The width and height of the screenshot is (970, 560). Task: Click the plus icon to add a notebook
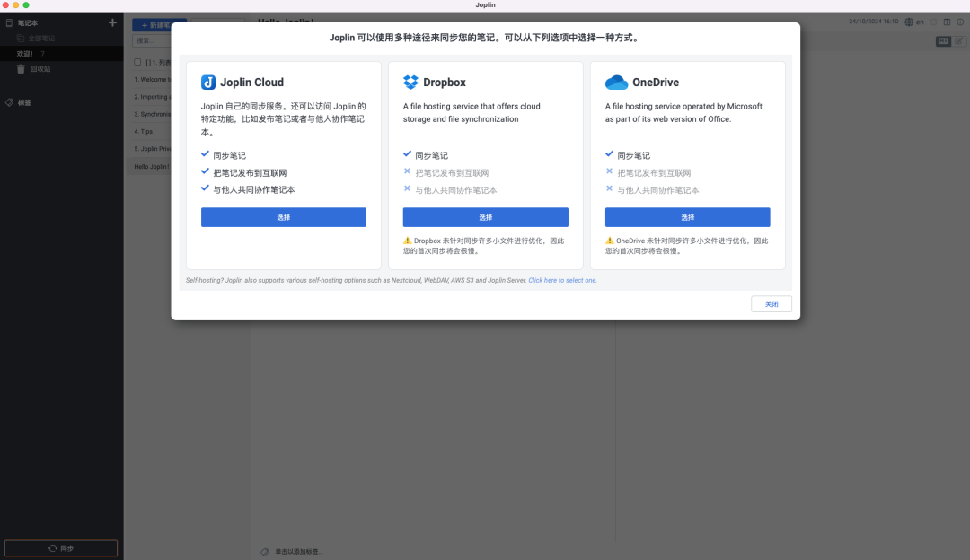[112, 22]
